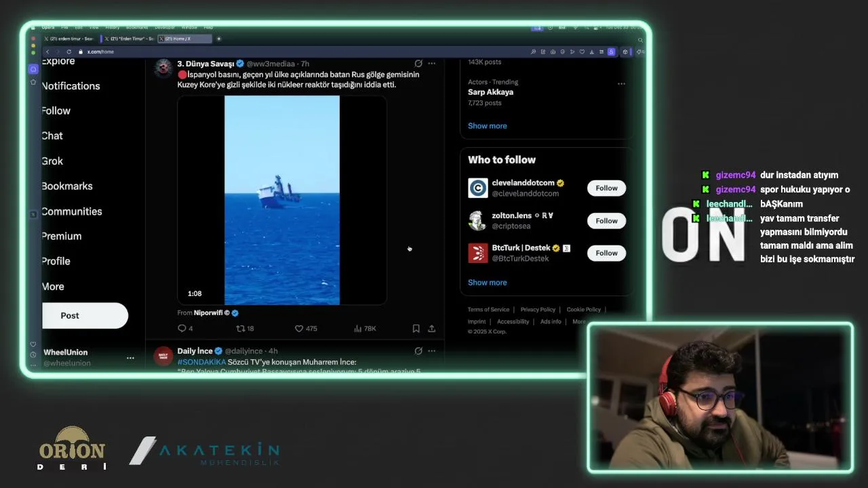Viewport: 868px width, 488px height.
Task: Open the History menu in the menu bar
Action: pos(112,27)
